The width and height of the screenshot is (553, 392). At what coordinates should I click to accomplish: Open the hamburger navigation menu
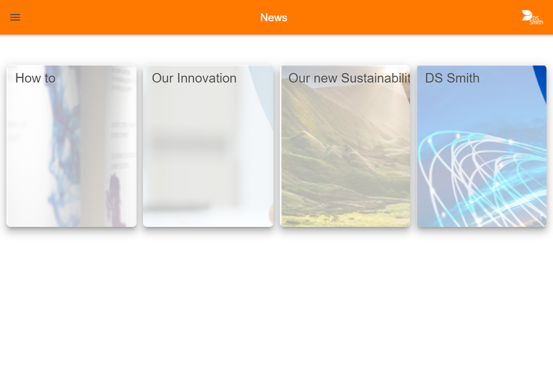point(15,17)
